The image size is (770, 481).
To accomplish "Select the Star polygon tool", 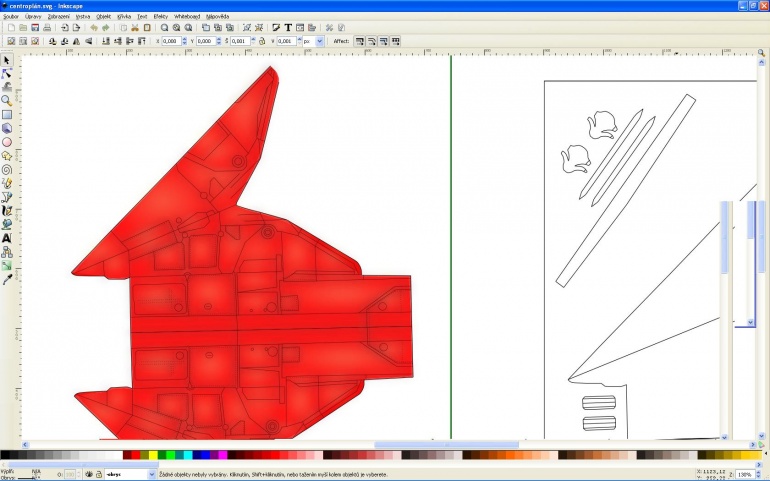I will coord(6,156).
